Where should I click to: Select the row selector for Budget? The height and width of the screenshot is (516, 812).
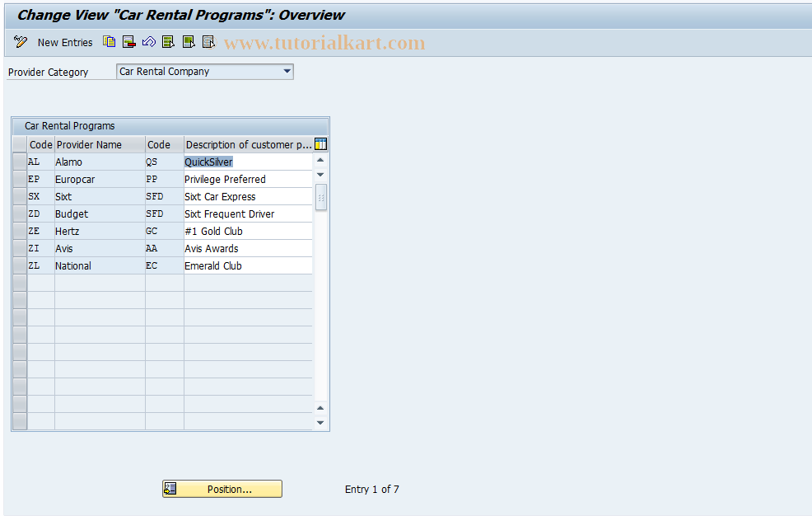click(x=20, y=214)
